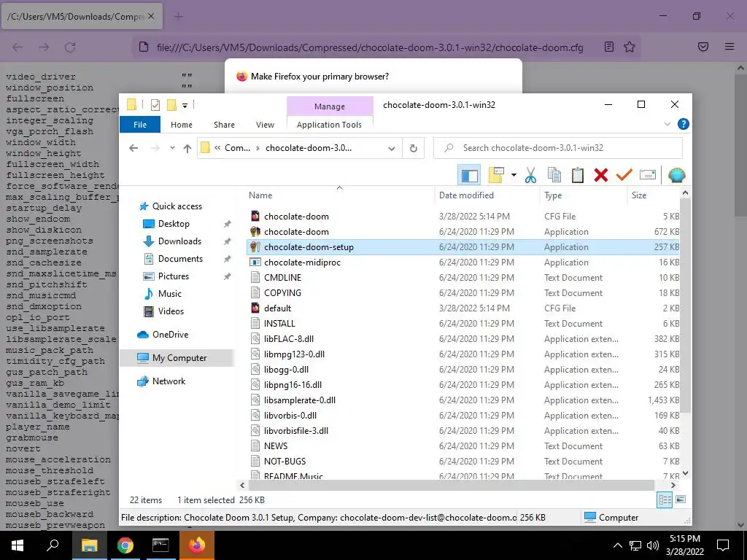Toggle the navigation pane toolbar button
The height and width of the screenshot is (560, 747).
coord(469,175)
